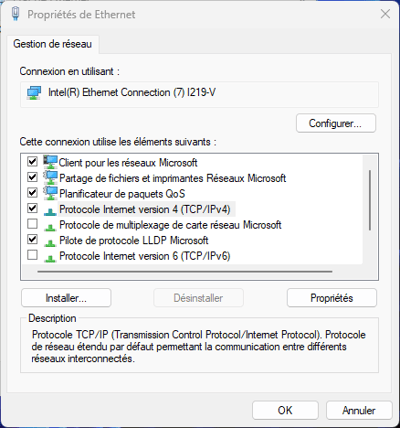400x428 pixels.
Task: Click the Planificateur de paquets QoS icon
Action: click(x=50, y=193)
